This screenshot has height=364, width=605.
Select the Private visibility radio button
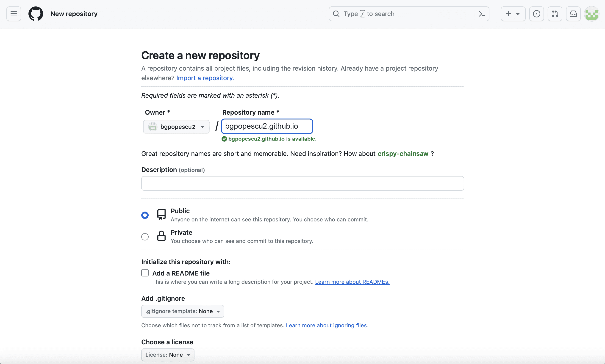[x=145, y=237]
